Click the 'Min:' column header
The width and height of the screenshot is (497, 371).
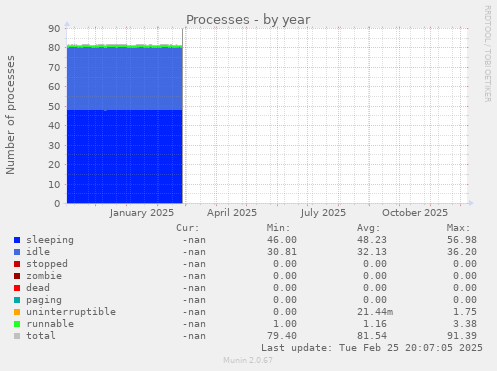pos(278,228)
